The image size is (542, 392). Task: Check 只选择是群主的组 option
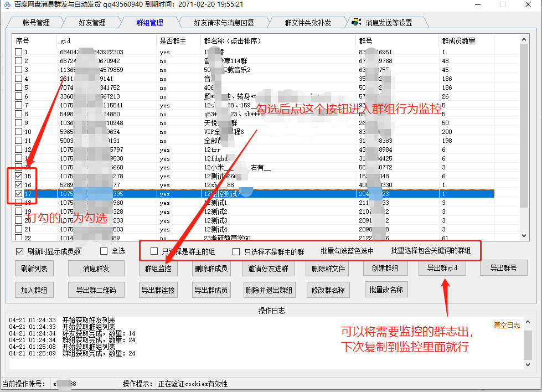(154, 251)
